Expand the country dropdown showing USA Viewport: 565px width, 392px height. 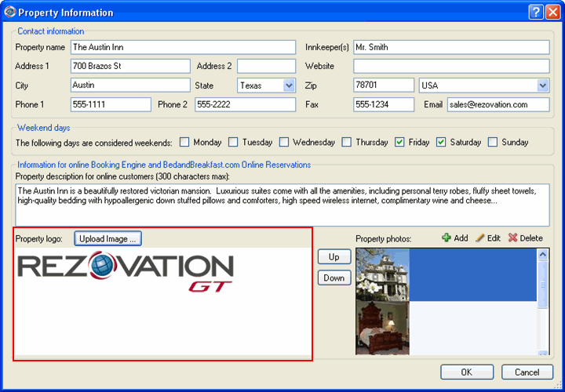542,85
